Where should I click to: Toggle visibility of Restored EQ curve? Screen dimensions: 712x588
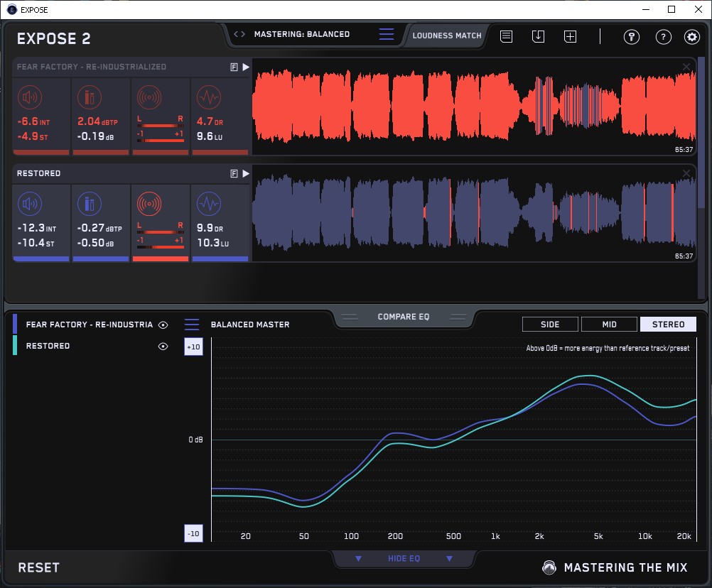tap(163, 347)
